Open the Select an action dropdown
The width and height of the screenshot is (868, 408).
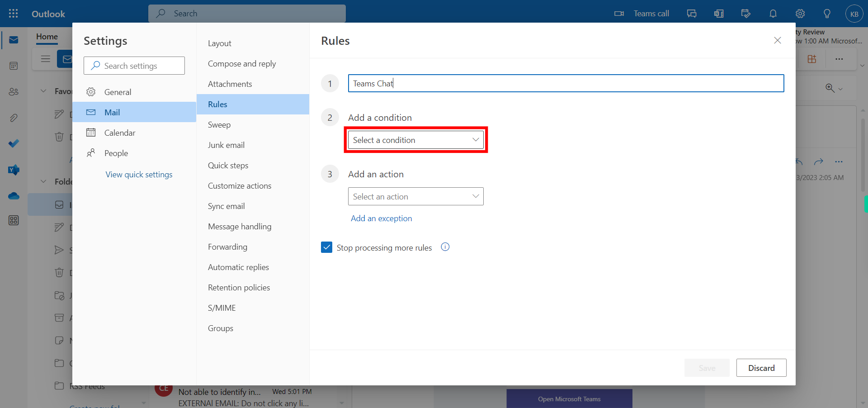point(415,196)
